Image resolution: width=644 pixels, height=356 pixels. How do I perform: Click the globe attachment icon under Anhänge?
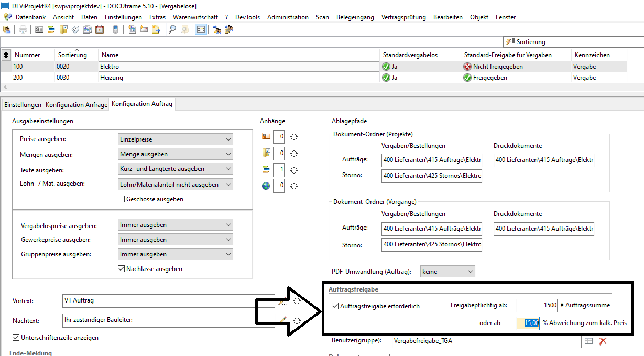(266, 186)
